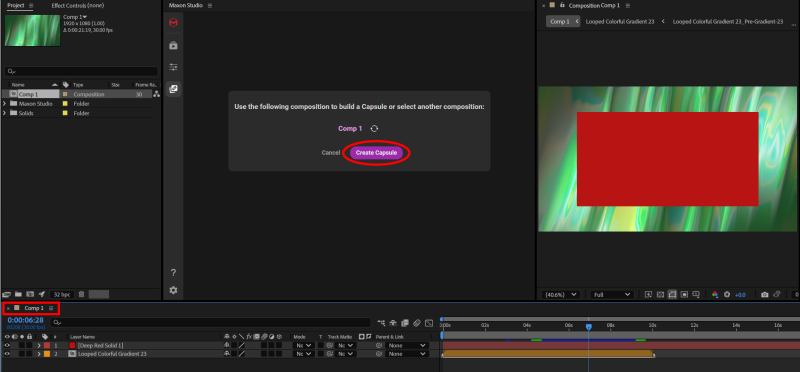
Task: Show last snapshot icon in viewer
Action: (777, 294)
